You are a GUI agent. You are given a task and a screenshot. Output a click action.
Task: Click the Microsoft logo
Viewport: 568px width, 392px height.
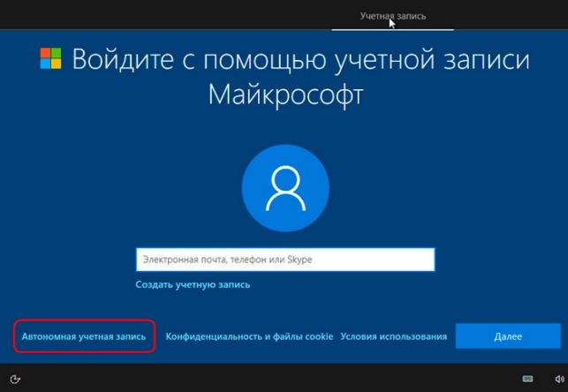50,58
